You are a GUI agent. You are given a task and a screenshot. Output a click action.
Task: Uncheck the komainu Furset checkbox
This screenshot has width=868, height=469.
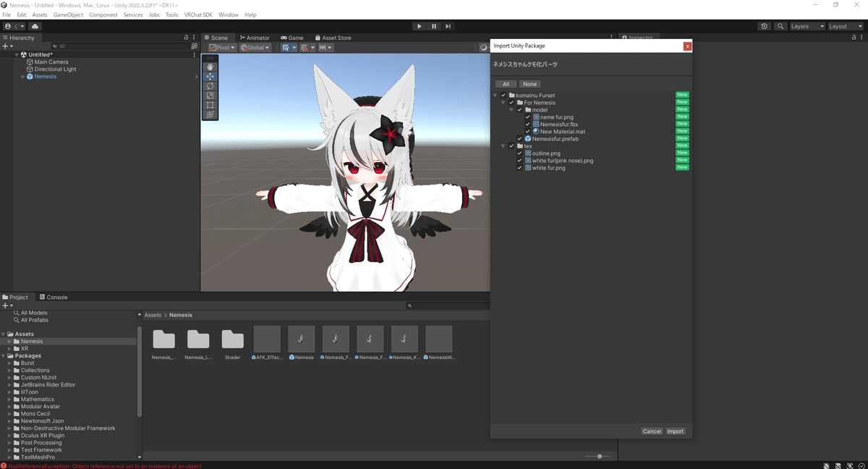click(503, 96)
